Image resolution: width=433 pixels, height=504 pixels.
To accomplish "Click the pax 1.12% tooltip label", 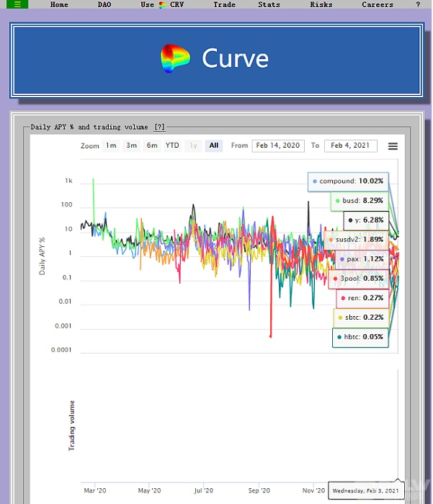I will [x=362, y=259].
